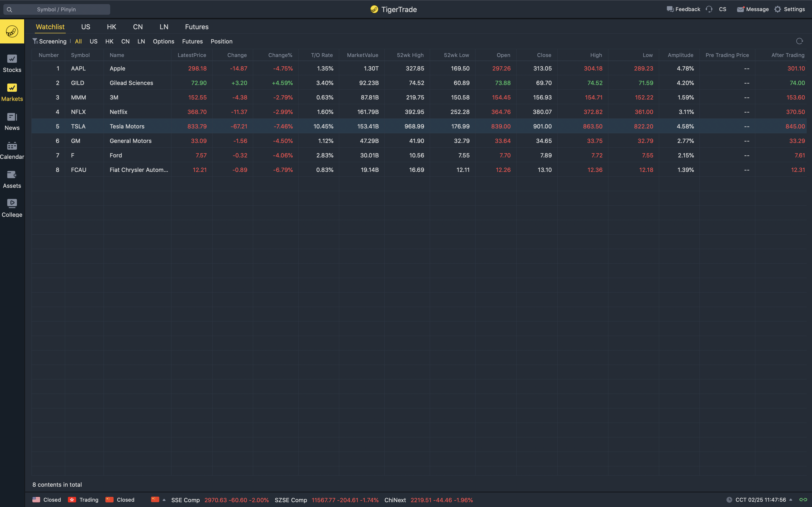Open Message envelope icon

[x=740, y=9]
